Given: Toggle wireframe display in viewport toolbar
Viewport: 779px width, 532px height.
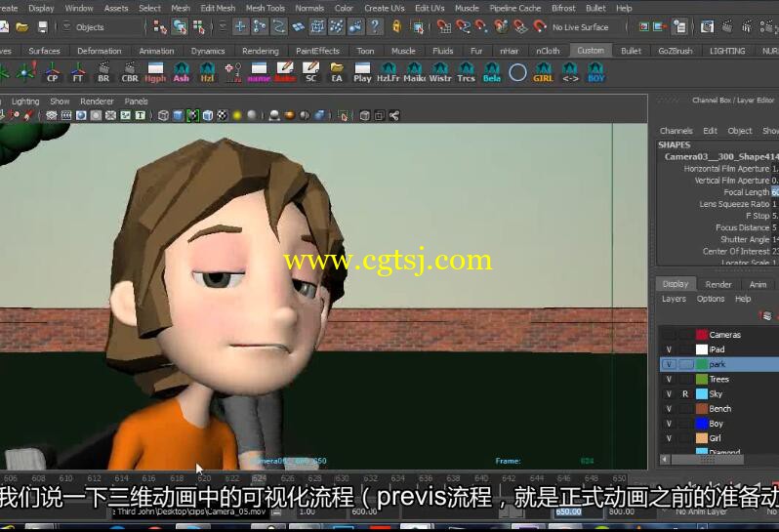Looking at the screenshot, I should tap(163, 116).
